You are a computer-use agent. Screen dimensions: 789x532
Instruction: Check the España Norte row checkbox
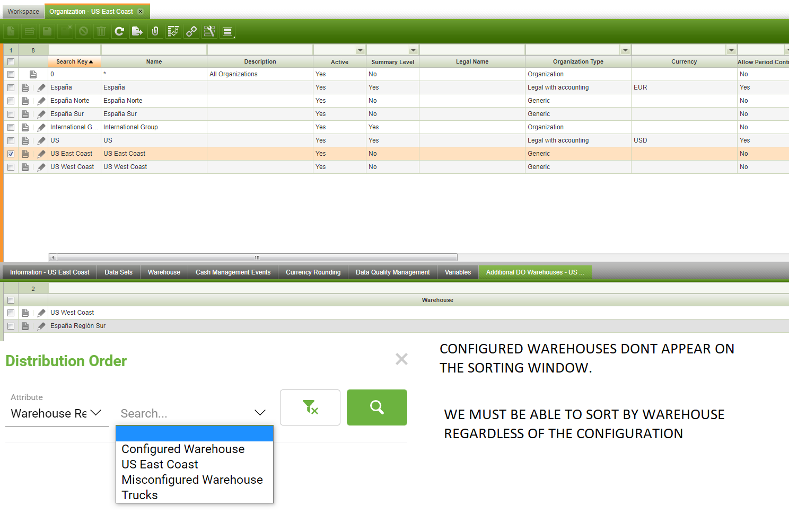point(11,101)
